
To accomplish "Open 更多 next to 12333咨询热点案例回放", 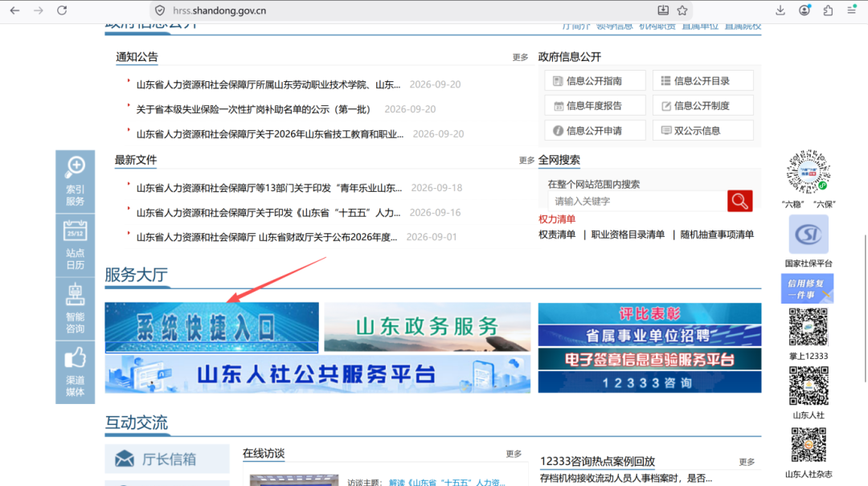I will point(747,462).
